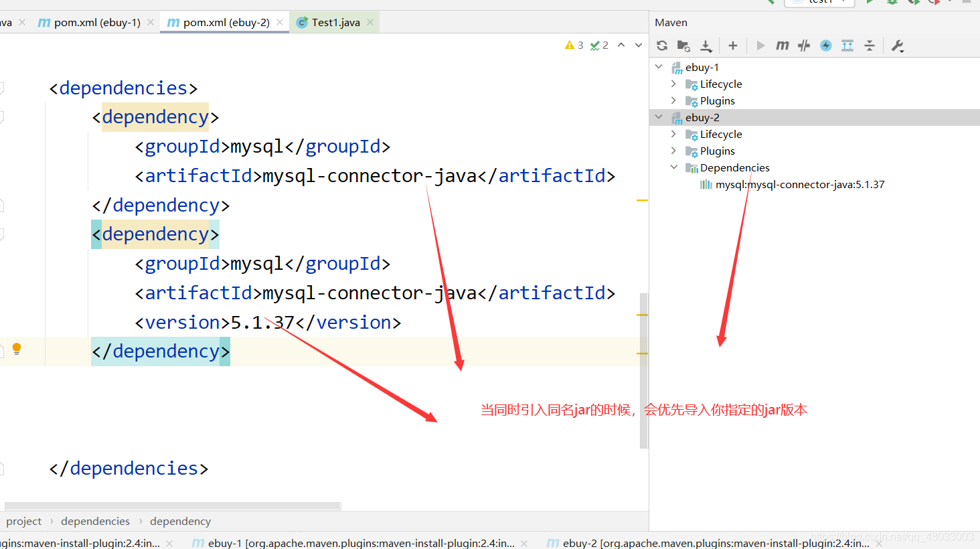Expand all nodes in Maven tree
The height and width of the screenshot is (549, 980).
tap(847, 46)
